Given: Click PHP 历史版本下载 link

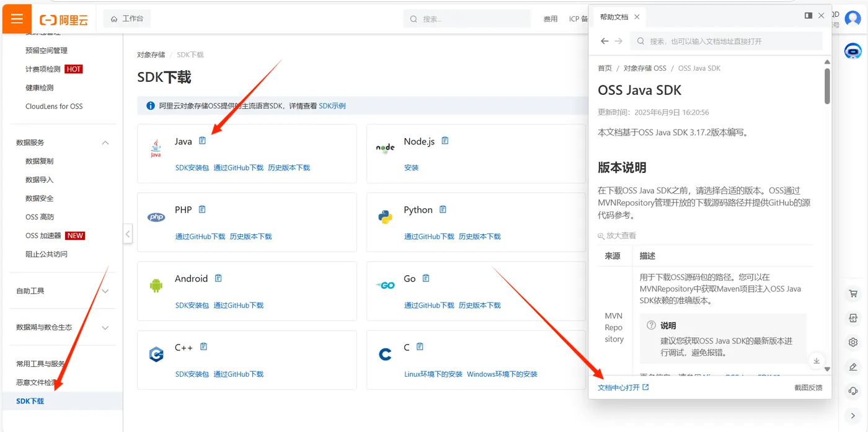Looking at the screenshot, I should coord(251,236).
